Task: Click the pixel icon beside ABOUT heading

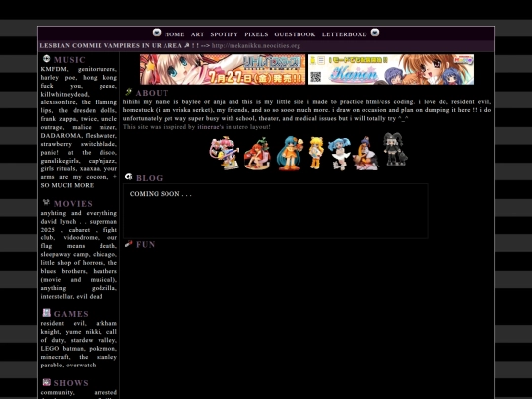Action: 129,92
